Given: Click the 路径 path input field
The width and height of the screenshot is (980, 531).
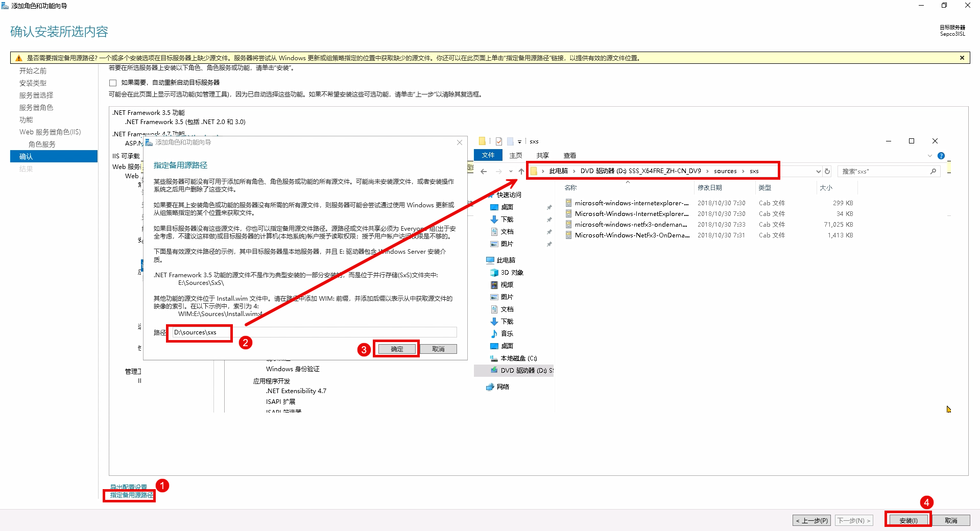Looking at the screenshot, I should [x=314, y=332].
